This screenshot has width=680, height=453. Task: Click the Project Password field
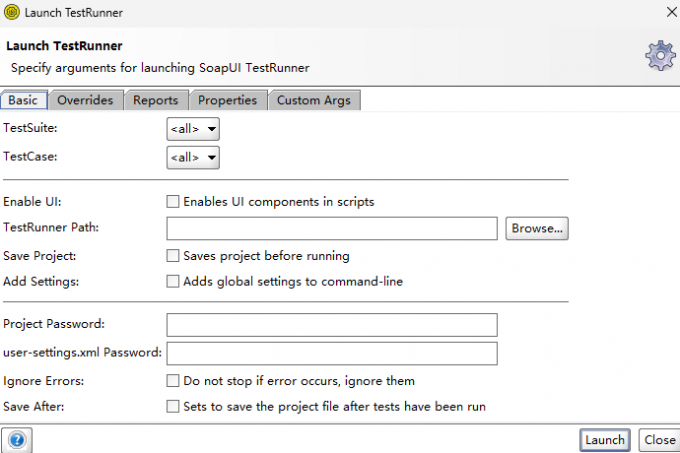pos(332,325)
